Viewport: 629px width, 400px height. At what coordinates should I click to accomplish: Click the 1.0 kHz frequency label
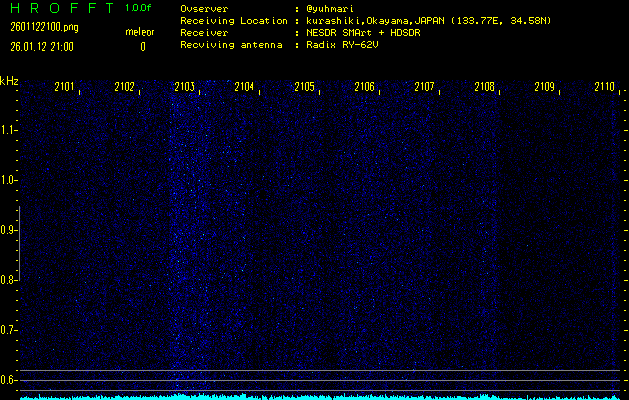7,180
